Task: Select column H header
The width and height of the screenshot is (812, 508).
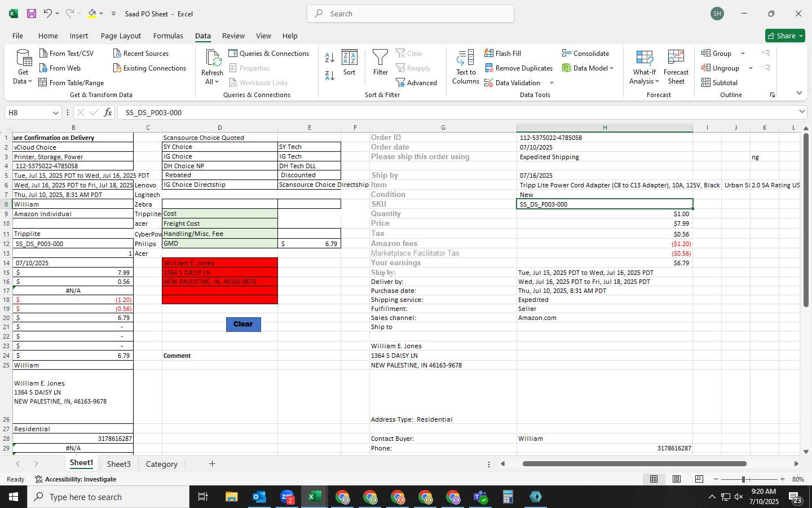Action: click(604, 128)
